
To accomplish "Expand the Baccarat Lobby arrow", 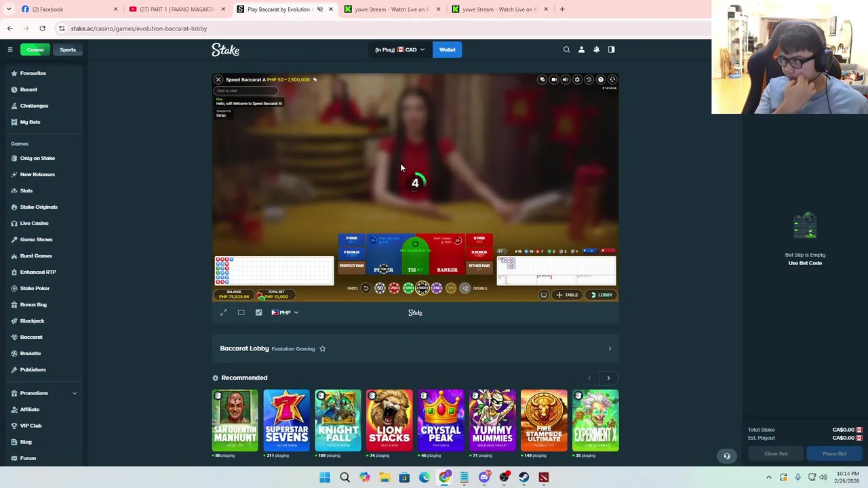I will tap(610, 348).
